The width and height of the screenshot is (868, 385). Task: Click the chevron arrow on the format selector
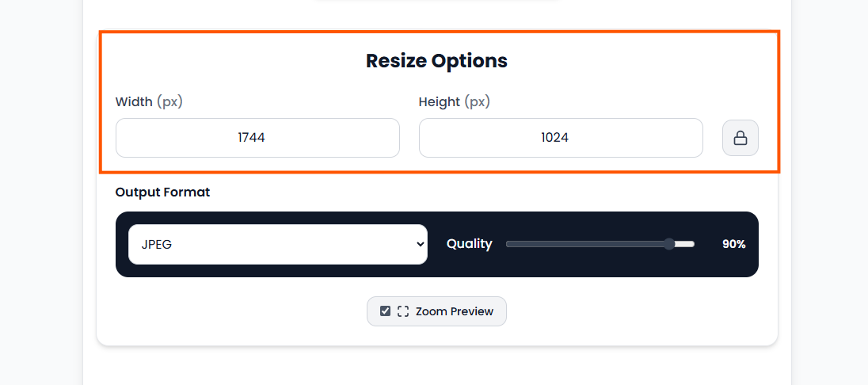(x=420, y=244)
